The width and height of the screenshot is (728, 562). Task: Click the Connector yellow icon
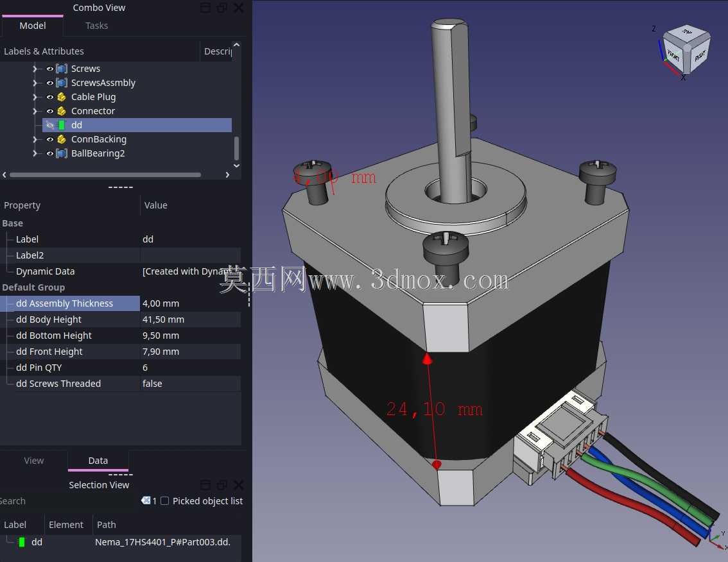click(x=61, y=111)
